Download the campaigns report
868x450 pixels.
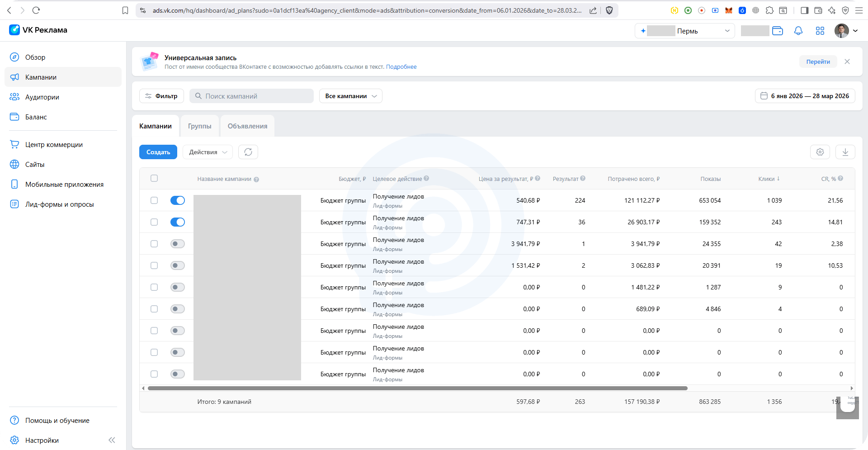(845, 152)
